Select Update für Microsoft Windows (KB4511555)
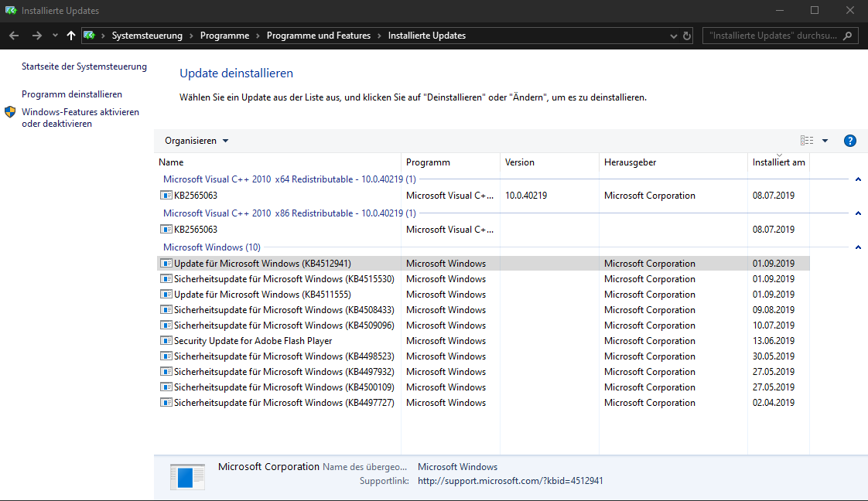 [x=484, y=295]
